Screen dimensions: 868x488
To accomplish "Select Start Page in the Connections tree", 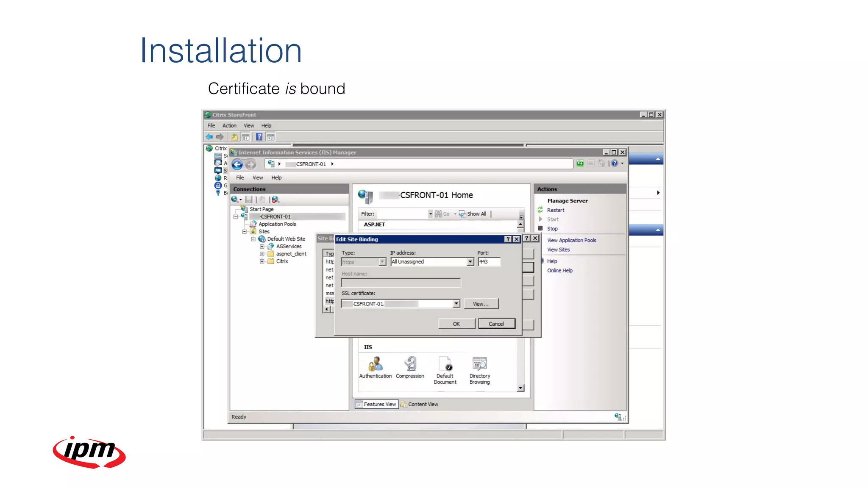I will coord(262,209).
